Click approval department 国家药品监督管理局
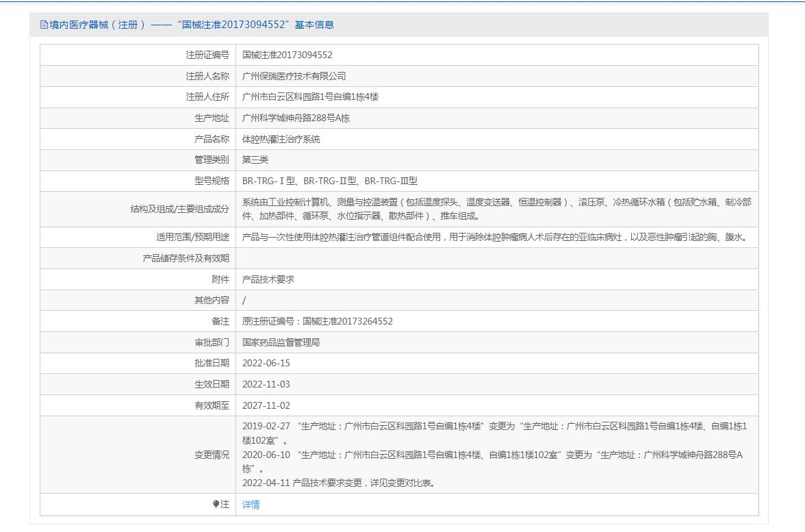Viewport: 805px width, 532px height. click(x=281, y=342)
